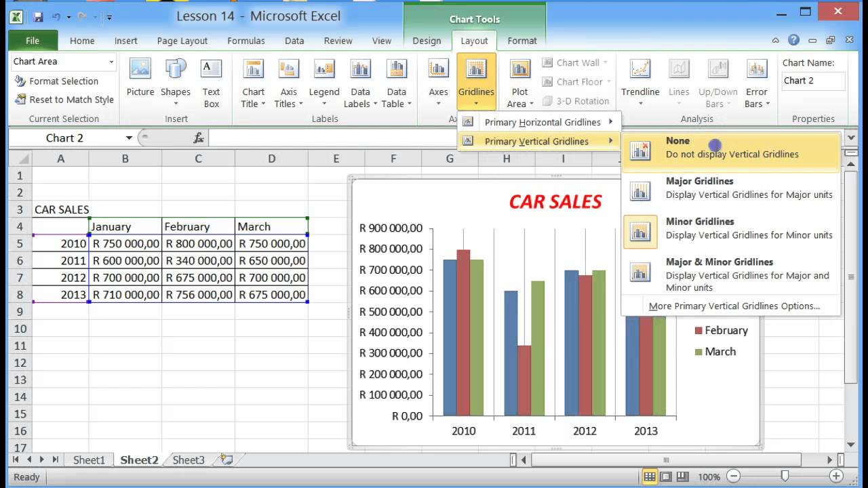Minimize the ribbon with the caret icon
Image resolution: width=868 pixels, height=488 pixels.
pyautogui.click(x=776, y=41)
